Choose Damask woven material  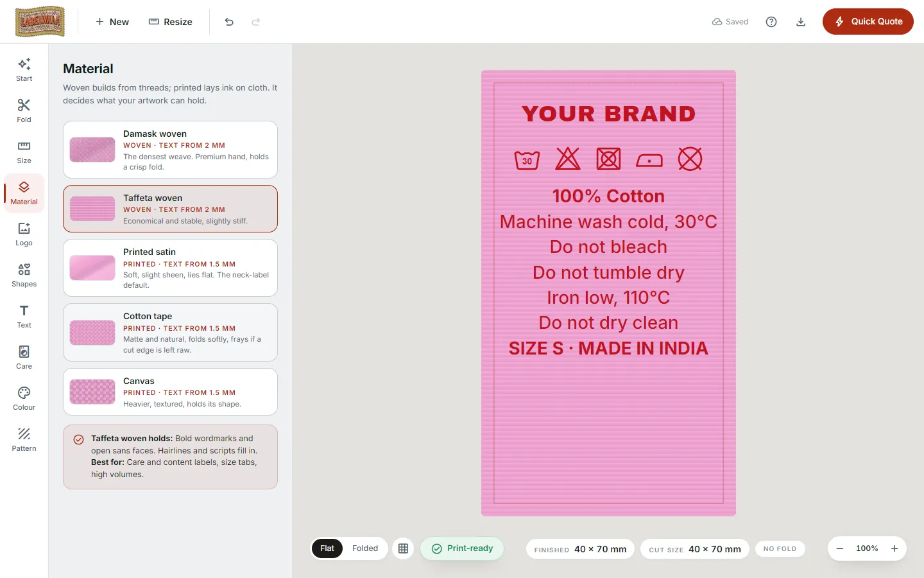point(170,150)
